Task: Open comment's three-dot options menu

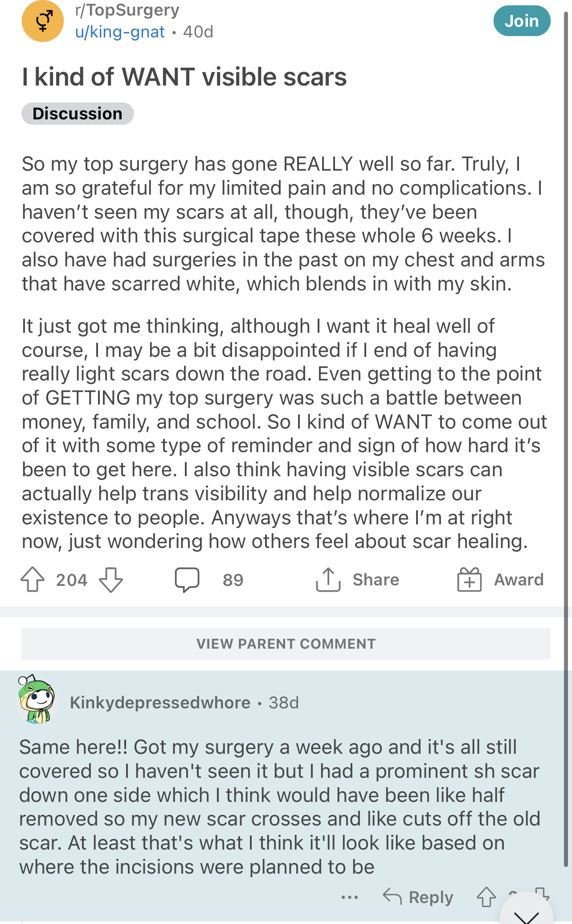Action: [x=350, y=897]
